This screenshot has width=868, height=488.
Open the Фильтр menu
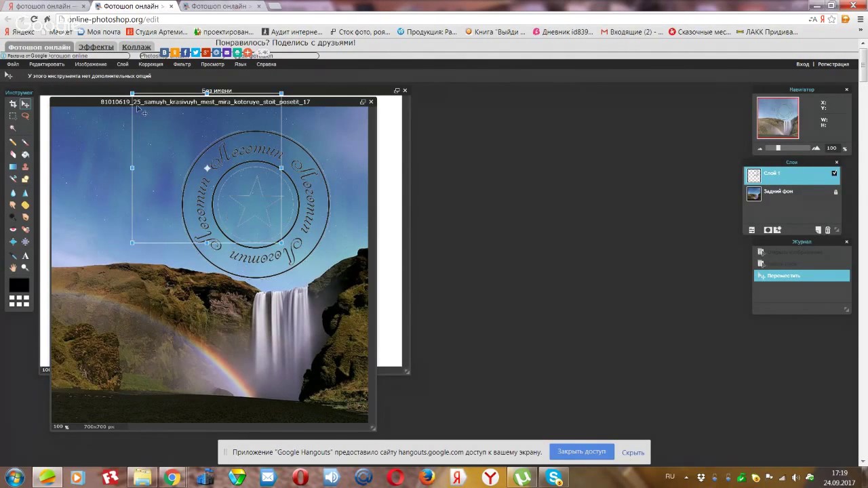click(x=182, y=64)
